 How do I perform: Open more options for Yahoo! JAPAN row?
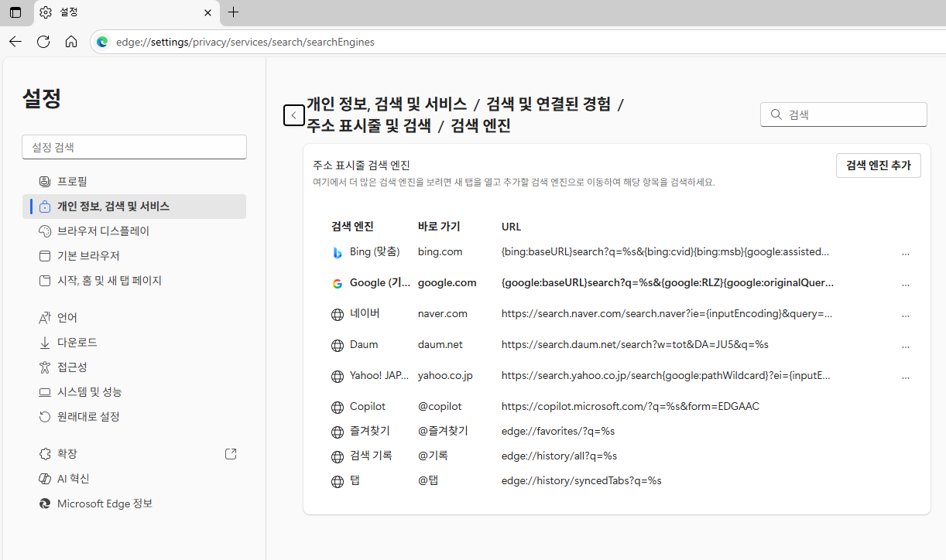[x=906, y=377]
